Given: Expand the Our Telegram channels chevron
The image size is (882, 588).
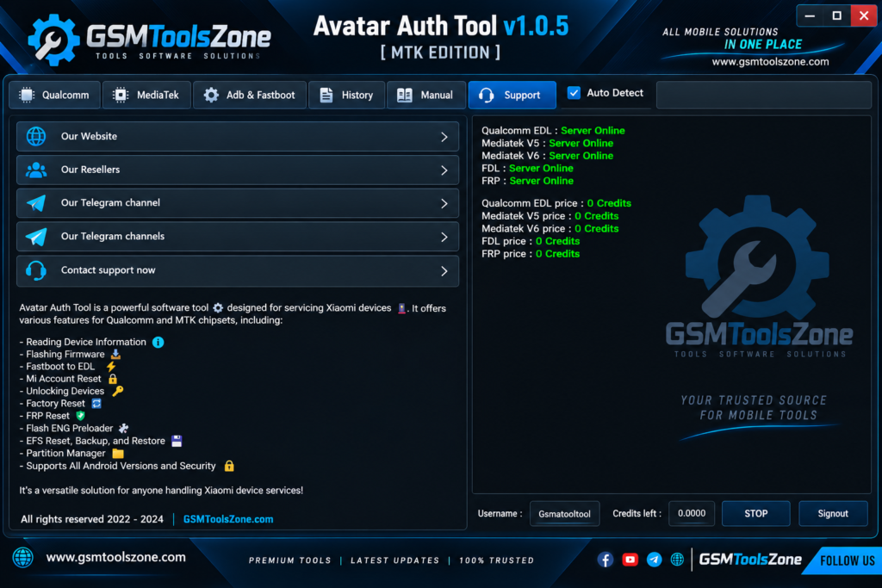Looking at the screenshot, I should (x=444, y=238).
